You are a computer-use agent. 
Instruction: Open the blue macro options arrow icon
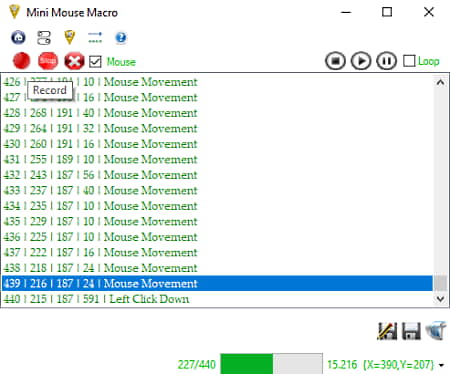coord(95,37)
